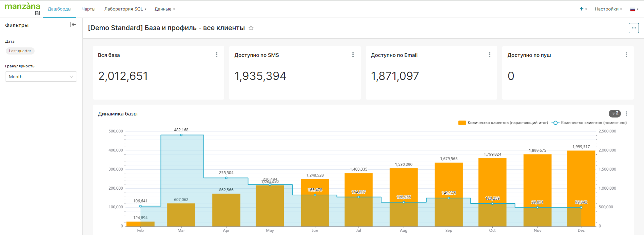Open options menu on Доступно по Email card
644x235 pixels.
tap(489, 55)
